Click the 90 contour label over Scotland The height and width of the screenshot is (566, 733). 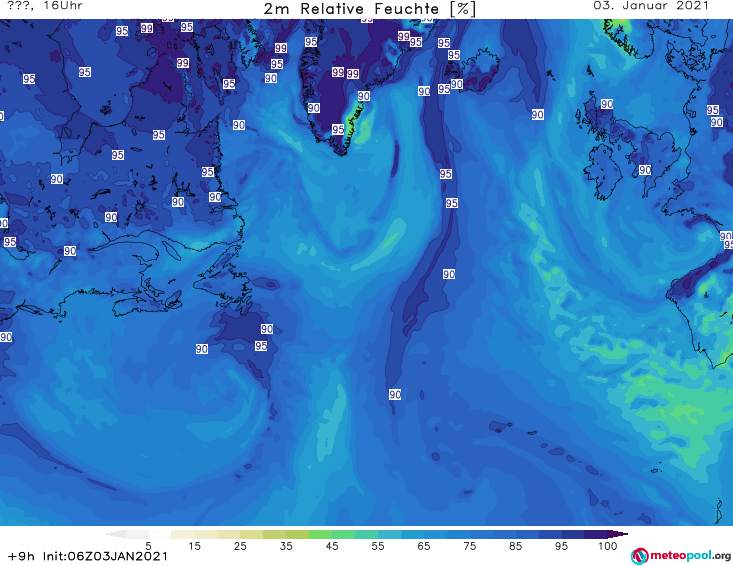(607, 104)
